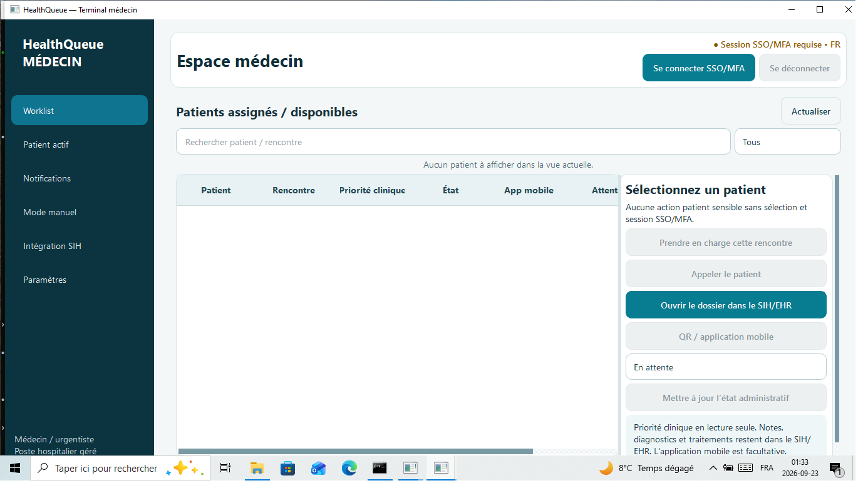Click the FRA input language indicator

click(767, 468)
